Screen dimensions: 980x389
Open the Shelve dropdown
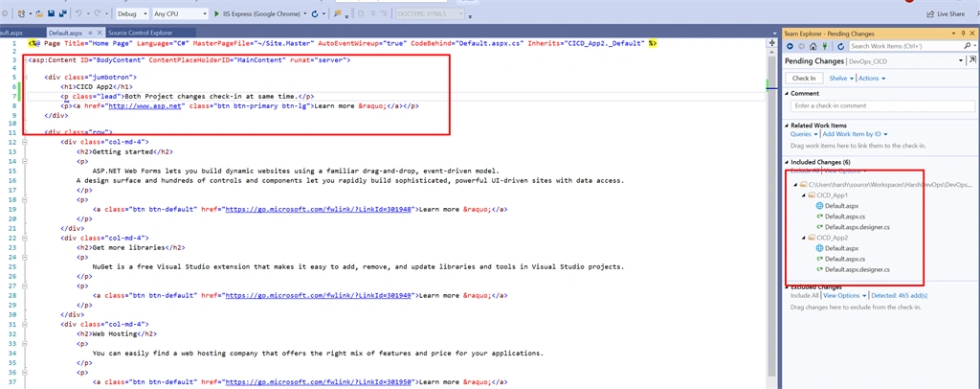(x=841, y=79)
